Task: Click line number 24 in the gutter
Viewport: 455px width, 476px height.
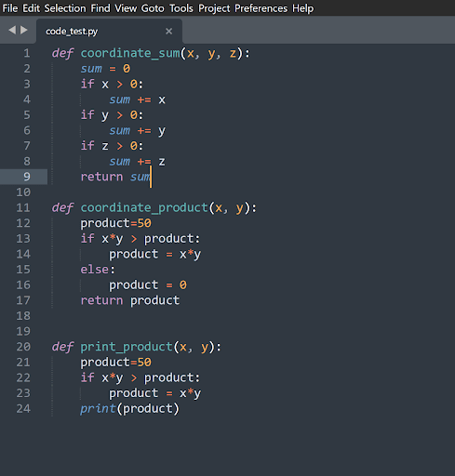Action: click(x=23, y=409)
